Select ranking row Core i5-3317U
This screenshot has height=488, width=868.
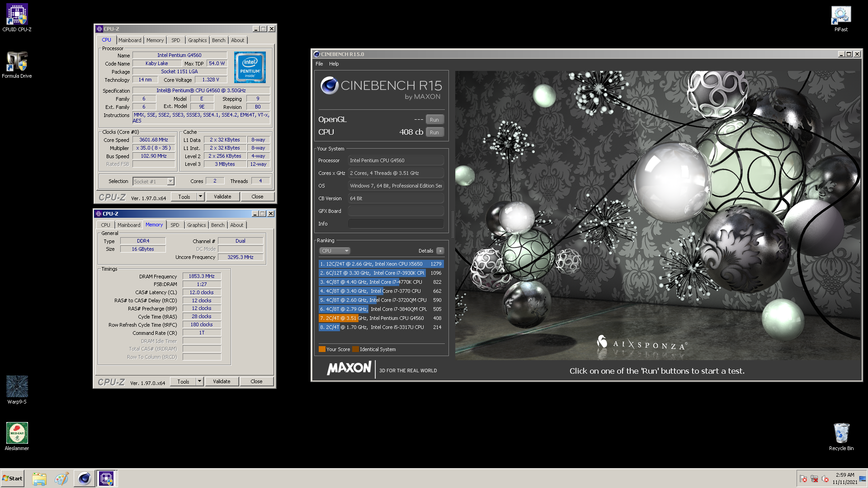(x=381, y=327)
